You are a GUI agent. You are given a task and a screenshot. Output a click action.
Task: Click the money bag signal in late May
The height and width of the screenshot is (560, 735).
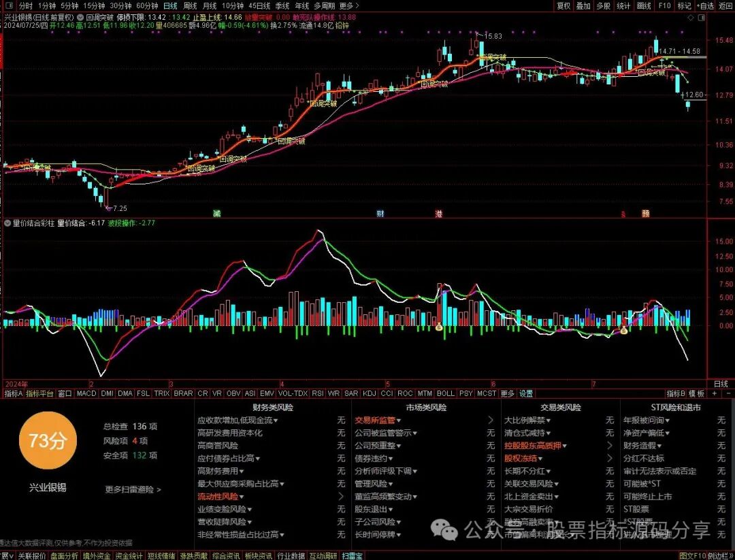tap(439, 327)
